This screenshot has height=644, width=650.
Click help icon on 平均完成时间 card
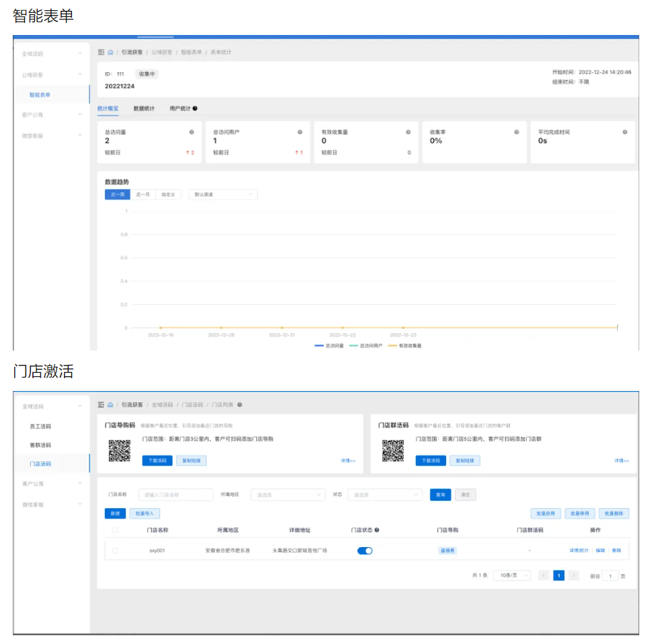(625, 133)
